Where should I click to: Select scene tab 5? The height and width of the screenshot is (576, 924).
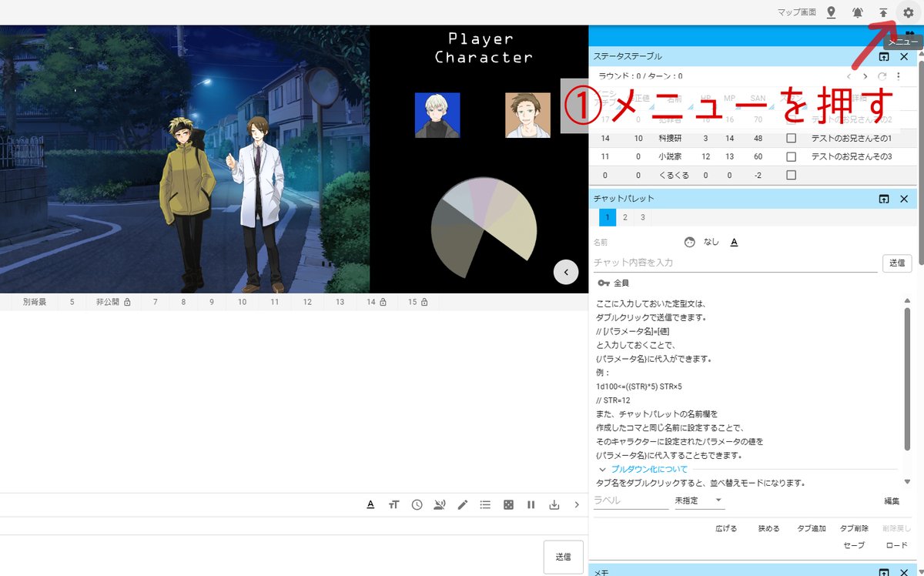(x=72, y=303)
